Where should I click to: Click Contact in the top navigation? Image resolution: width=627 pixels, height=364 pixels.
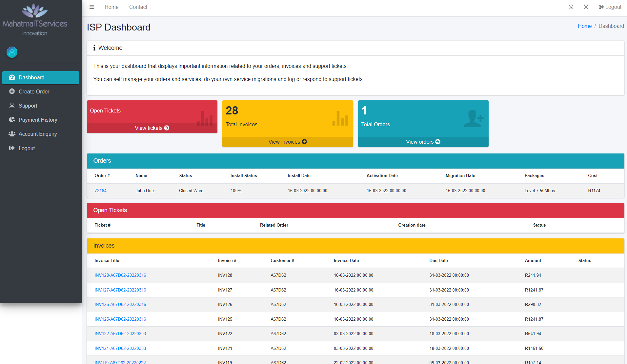(138, 7)
